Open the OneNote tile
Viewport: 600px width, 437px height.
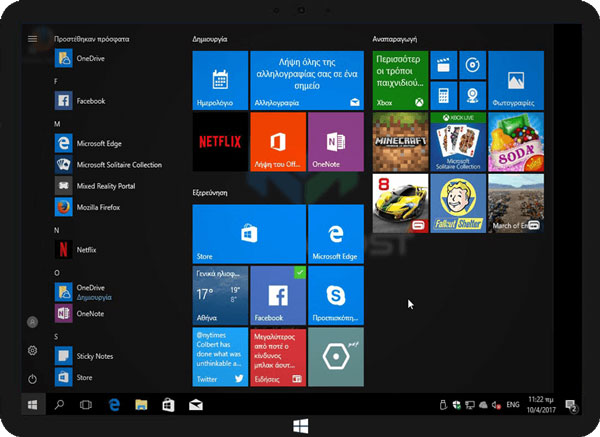pos(336,142)
